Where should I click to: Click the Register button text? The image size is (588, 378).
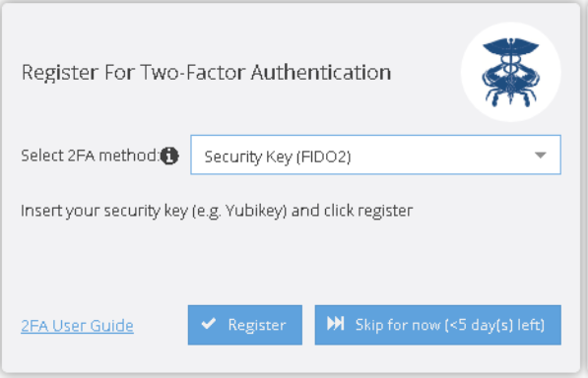pos(257,325)
